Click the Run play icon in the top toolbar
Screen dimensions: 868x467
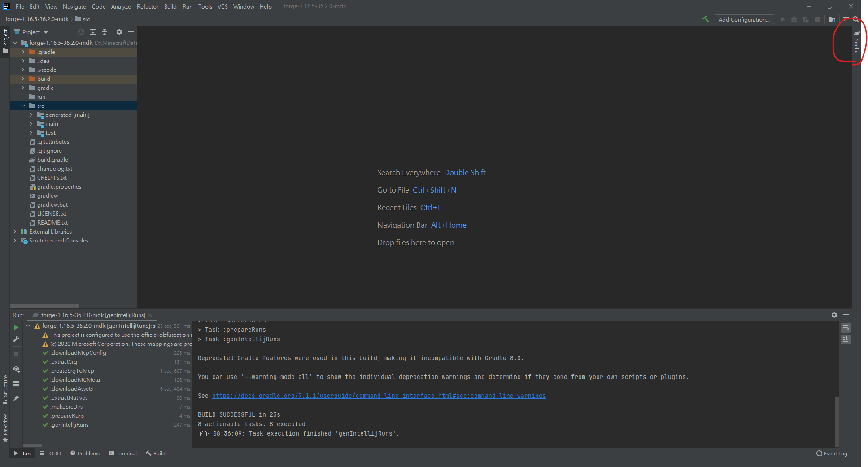(782, 19)
